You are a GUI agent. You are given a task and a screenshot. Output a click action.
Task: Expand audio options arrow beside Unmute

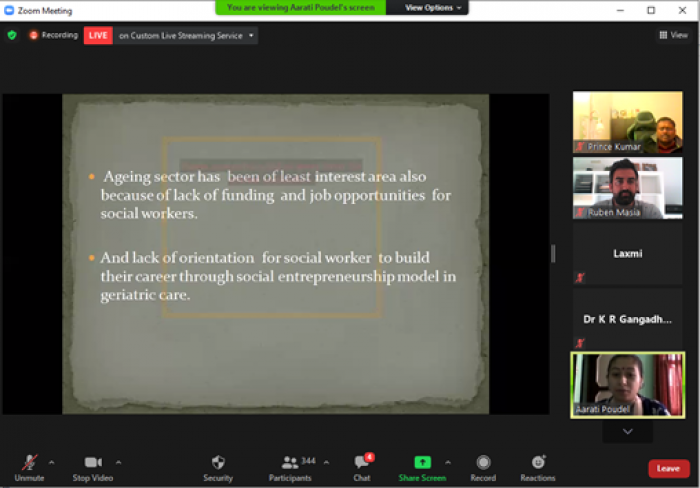(x=52, y=462)
